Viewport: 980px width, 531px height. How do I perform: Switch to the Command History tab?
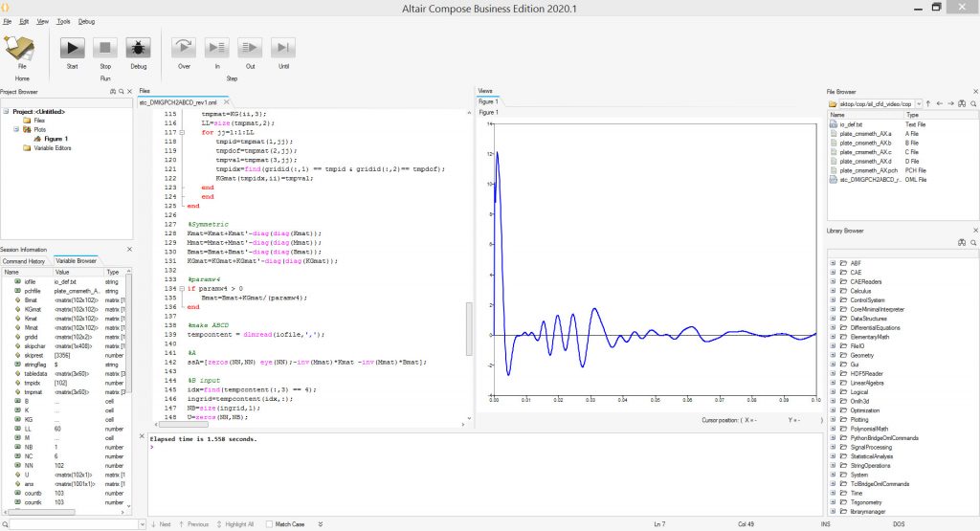click(x=25, y=260)
